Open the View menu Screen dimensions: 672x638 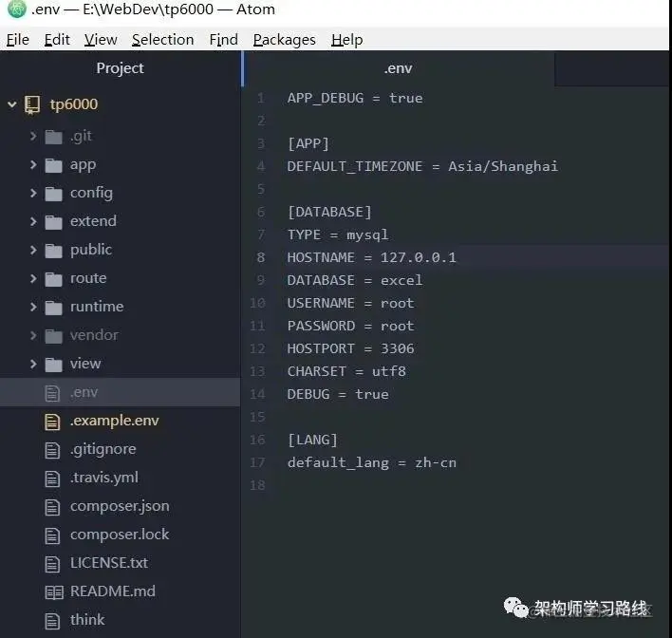pyautogui.click(x=101, y=40)
